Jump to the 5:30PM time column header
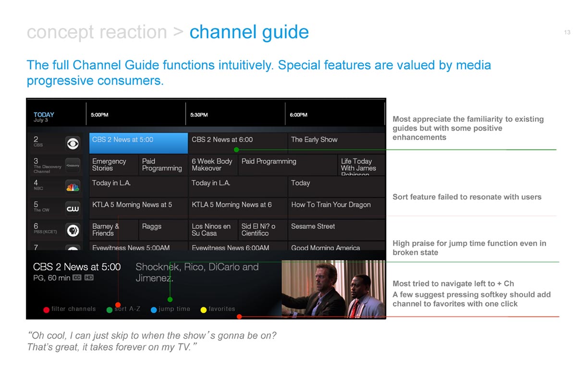588x380 pixels. [199, 115]
